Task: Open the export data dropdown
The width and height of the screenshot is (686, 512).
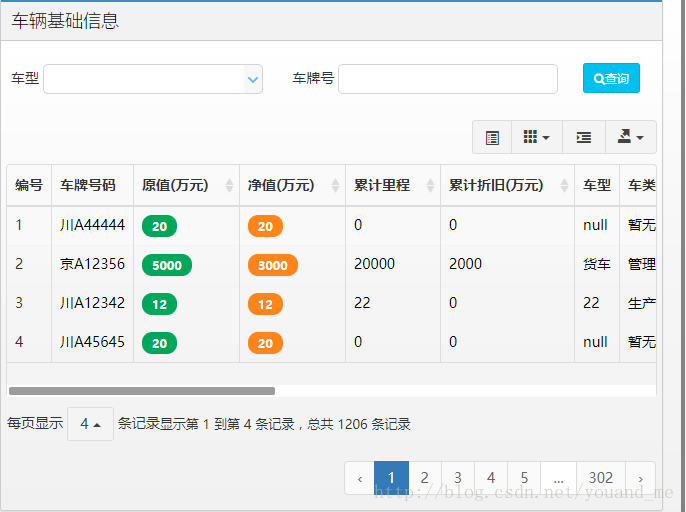Action: click(630, 137)
